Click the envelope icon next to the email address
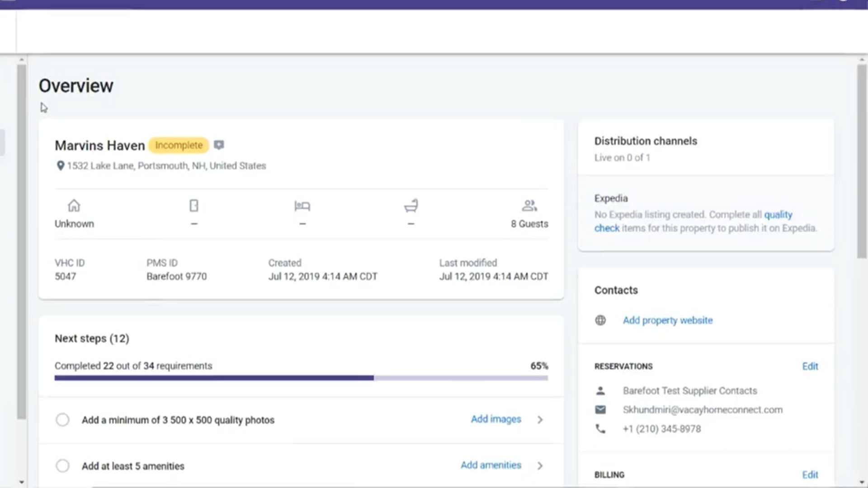 (600, 409)
